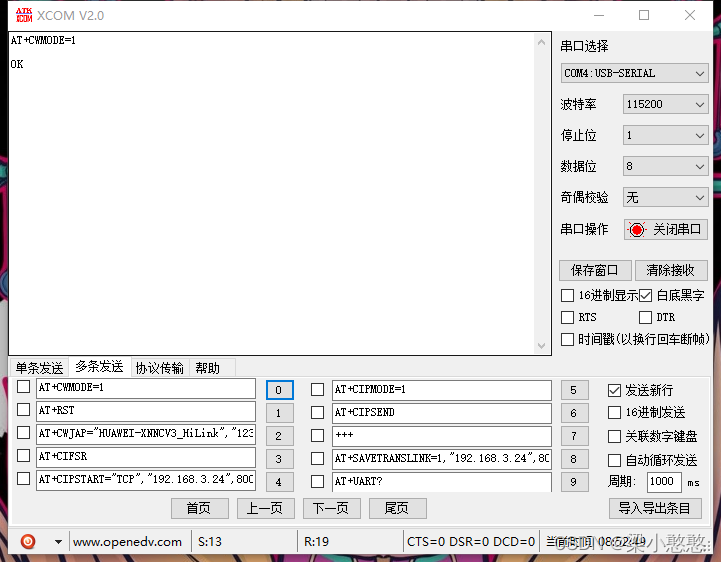Open the small arrow menu beside the gear
The width and height of the screenshot is (721, 562).
(58, 542)
